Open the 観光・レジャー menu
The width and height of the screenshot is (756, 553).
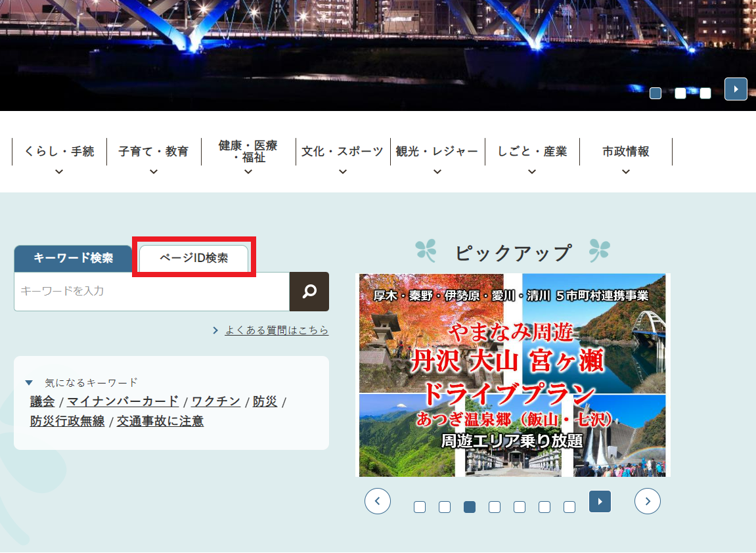pos(437,156)
